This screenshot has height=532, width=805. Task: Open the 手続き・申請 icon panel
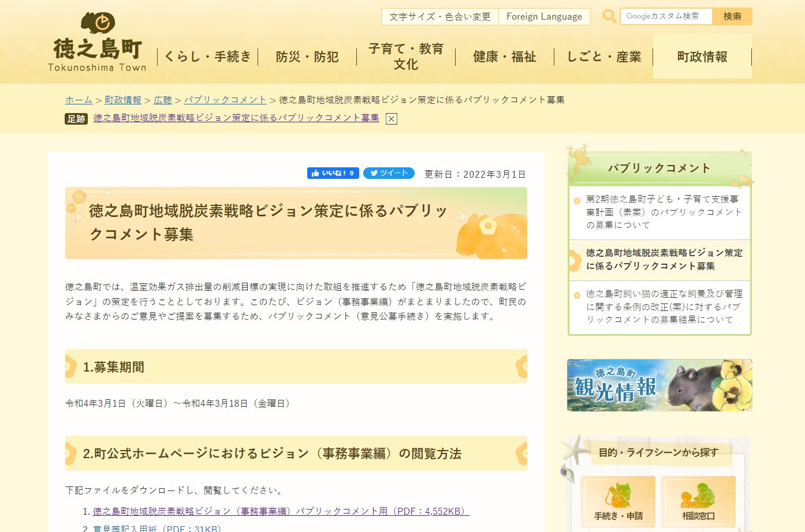pos(619,501)
